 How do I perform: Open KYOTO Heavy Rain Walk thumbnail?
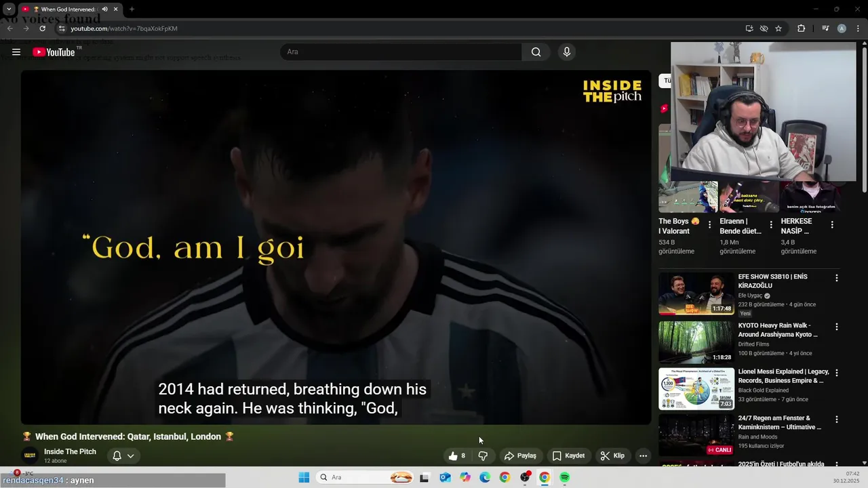click(696, 342)
